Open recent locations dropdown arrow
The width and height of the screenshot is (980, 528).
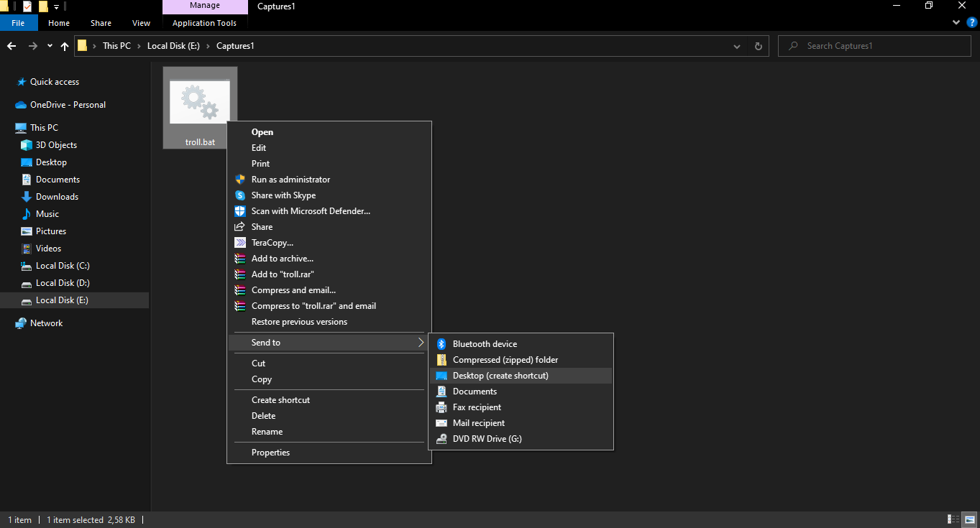[x=50, y=46]
